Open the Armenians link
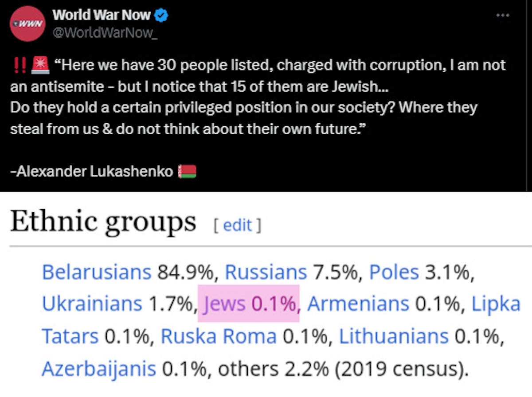This screenshot has width=532, height=397. [x=358, y=304]
